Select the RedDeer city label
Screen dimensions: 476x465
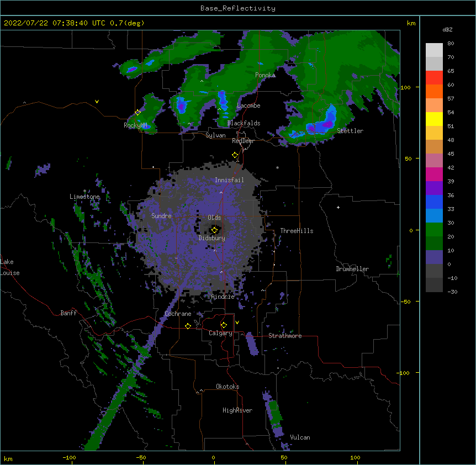coord(243,141)
